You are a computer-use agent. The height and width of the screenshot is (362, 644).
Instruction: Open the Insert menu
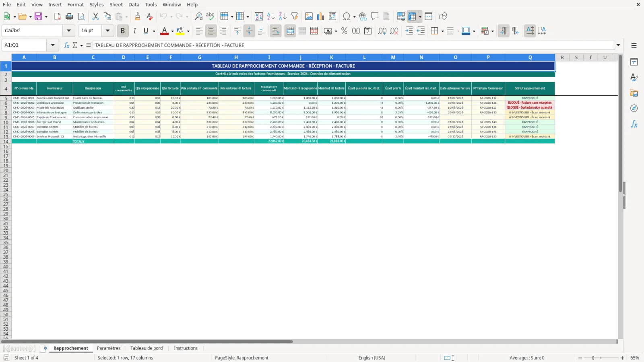point(55,4)
